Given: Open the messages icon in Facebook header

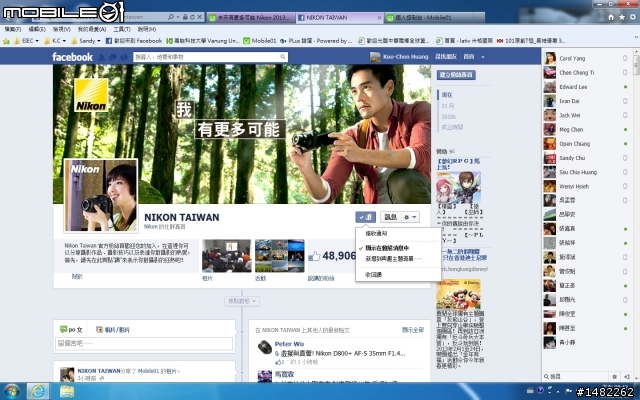Looking at the screenshot, I should tap(113, 57).
